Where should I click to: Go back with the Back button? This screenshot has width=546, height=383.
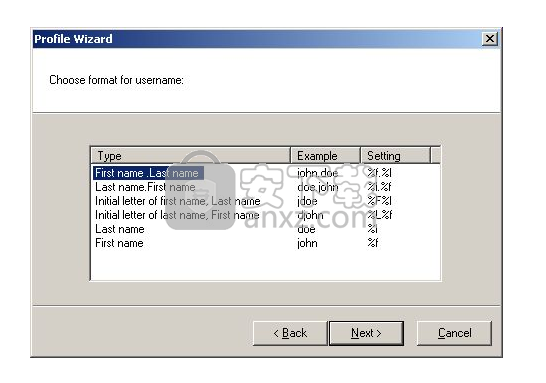[x=290, y=333]
